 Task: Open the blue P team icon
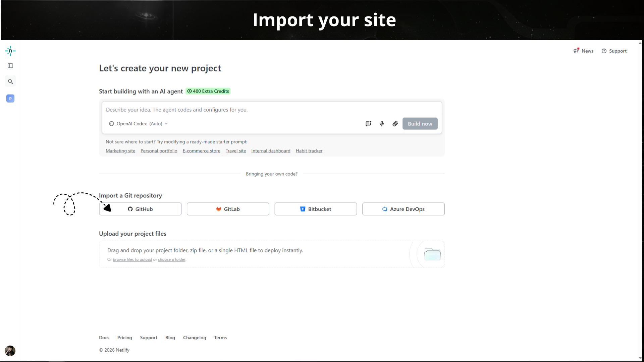pyautogui.click(x=10, y=99)
